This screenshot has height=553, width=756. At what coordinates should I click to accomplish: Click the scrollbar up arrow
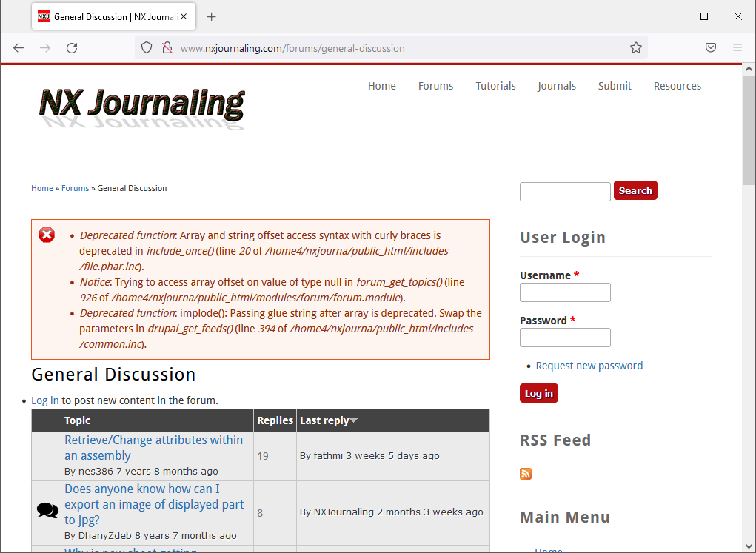(x=749, y=69)
